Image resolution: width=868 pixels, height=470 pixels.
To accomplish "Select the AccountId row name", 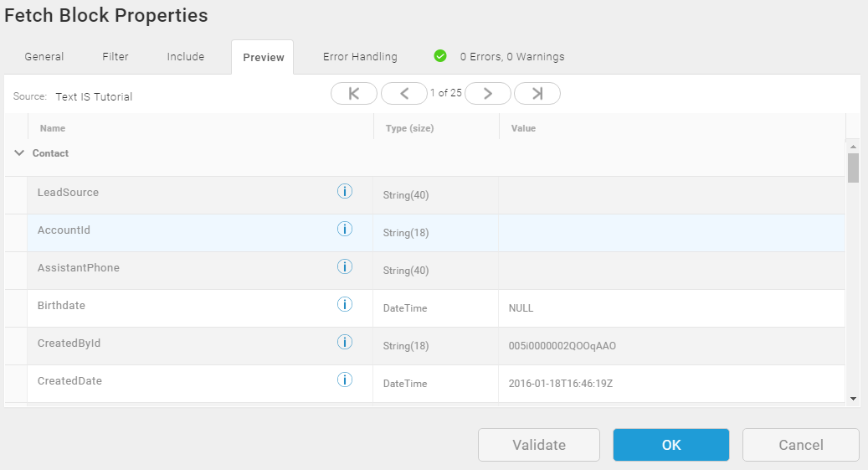I will (64, 230).
